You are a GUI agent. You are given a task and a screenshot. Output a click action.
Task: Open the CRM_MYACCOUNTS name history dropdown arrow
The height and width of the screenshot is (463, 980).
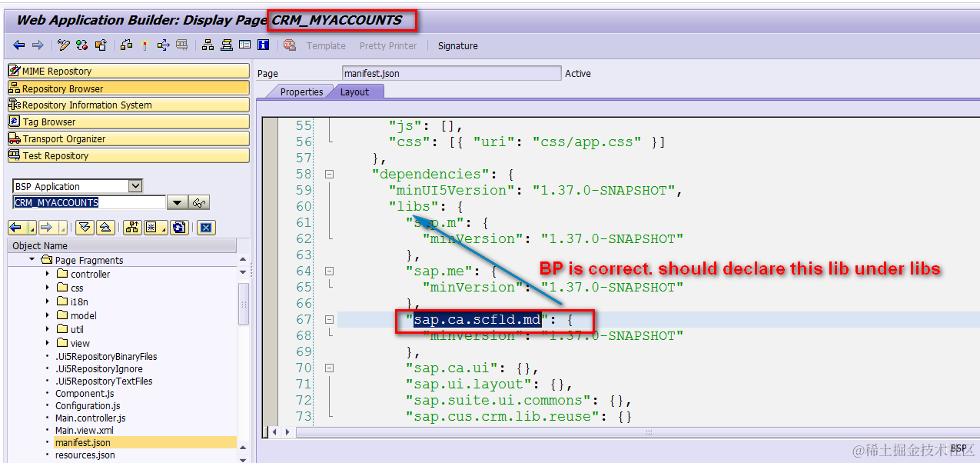click(x=177, y=203)
